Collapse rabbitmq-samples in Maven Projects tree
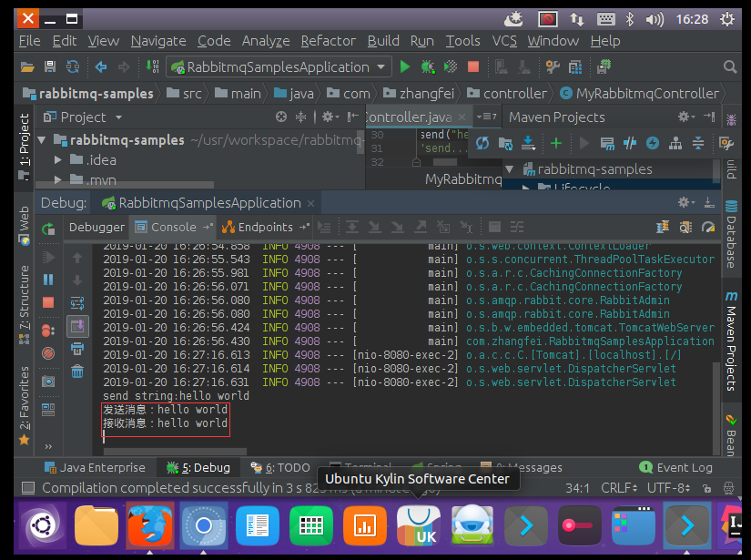751x560 pixels. click(510, 169)
